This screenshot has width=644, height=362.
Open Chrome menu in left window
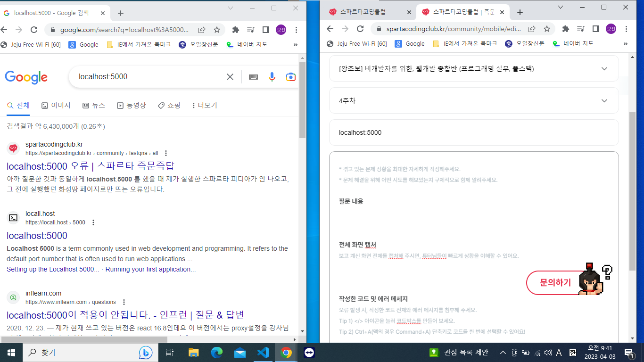pyautogui.click(x=296, y=30)
